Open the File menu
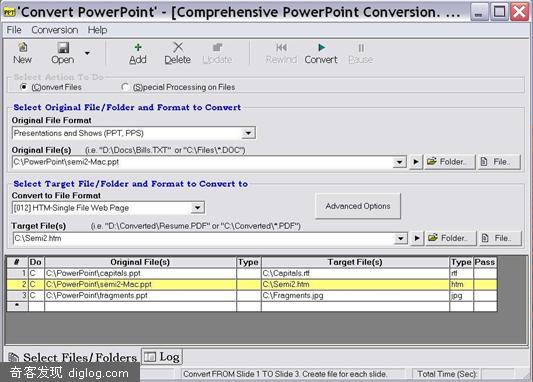533x382 pixels. [14, 30]
